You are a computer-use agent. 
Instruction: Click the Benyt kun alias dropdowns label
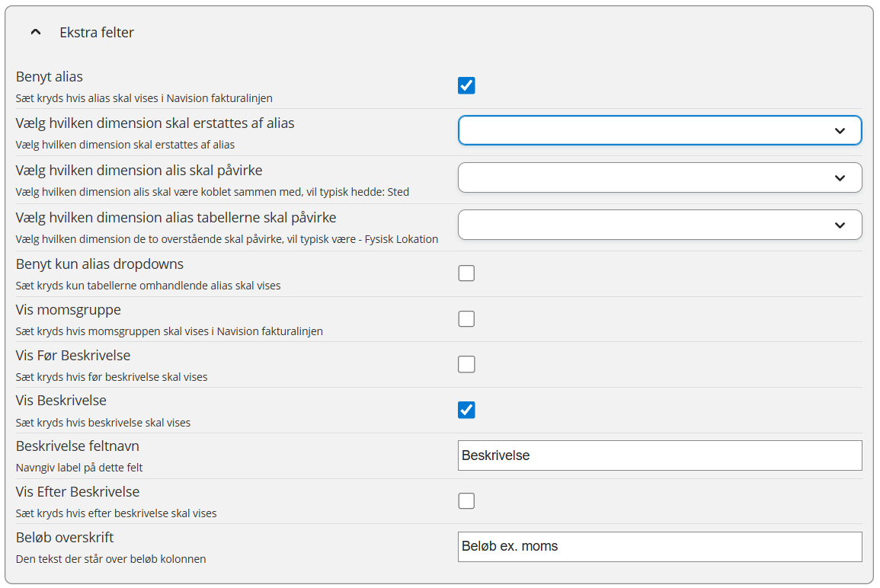click(x=100, y=264)
